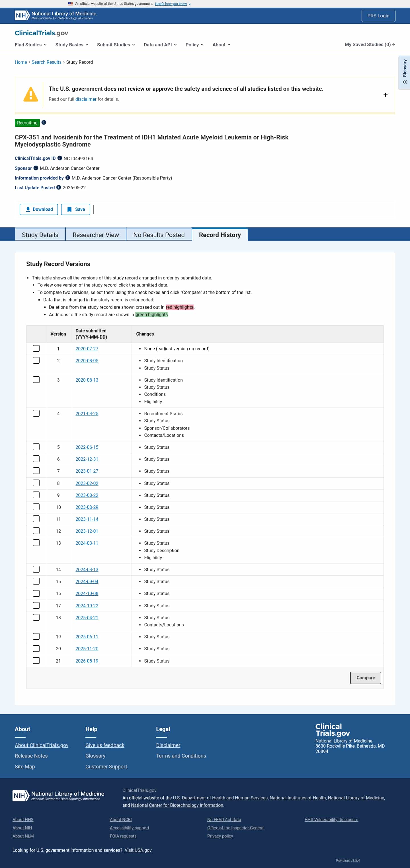Click the ClinicalTrials.gov site logo

coord(42,33)
